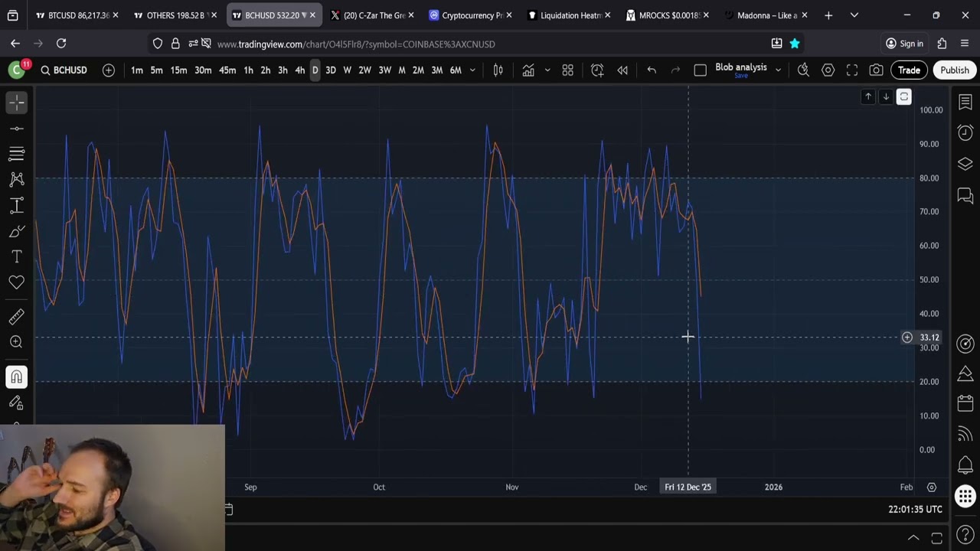Open the chart style candles selector

pos(498,70)
